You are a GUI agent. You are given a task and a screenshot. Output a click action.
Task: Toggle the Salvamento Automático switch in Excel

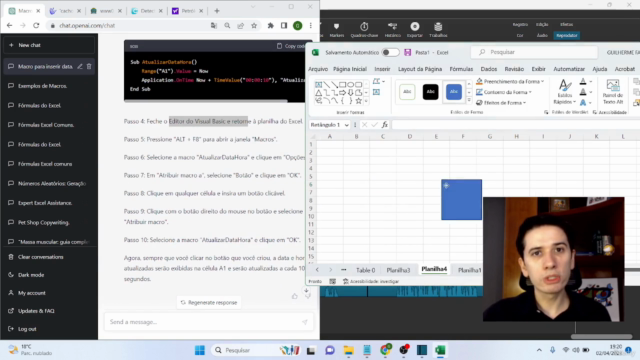click(x=390, y=52)
